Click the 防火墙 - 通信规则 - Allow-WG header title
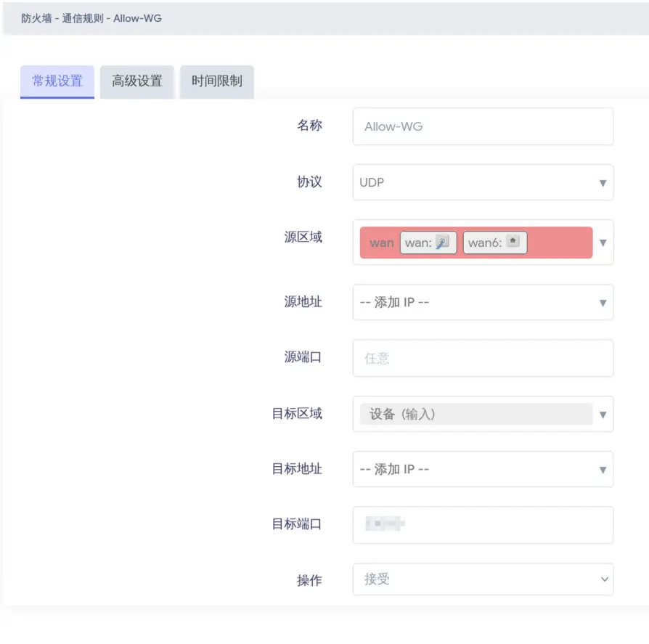Image resolution: width=649 pixels, height=644 pixels. point(91,18)
